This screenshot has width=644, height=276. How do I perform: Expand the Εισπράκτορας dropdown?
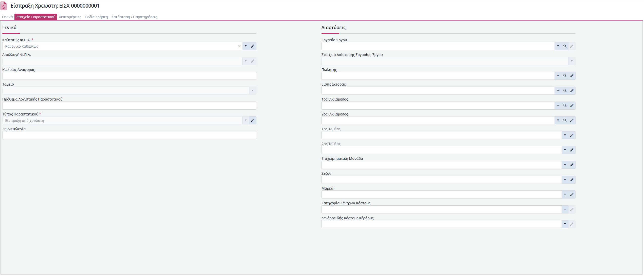[x=558, y=91]
